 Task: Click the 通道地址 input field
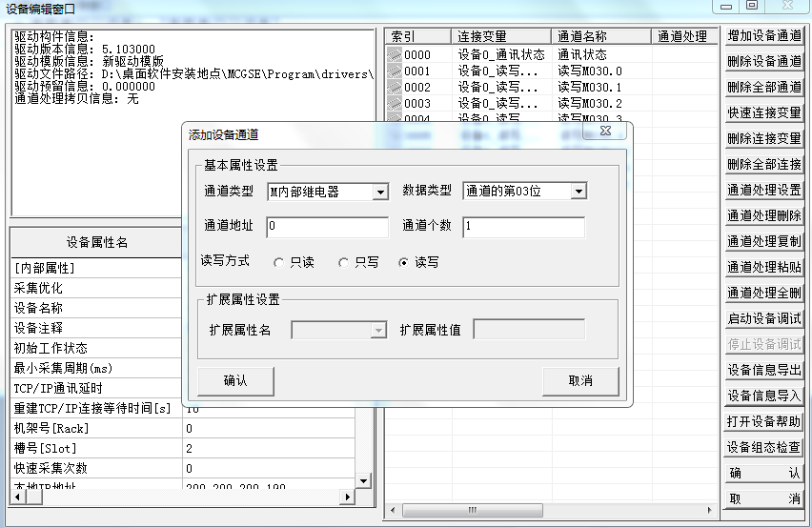pos(327,227)
